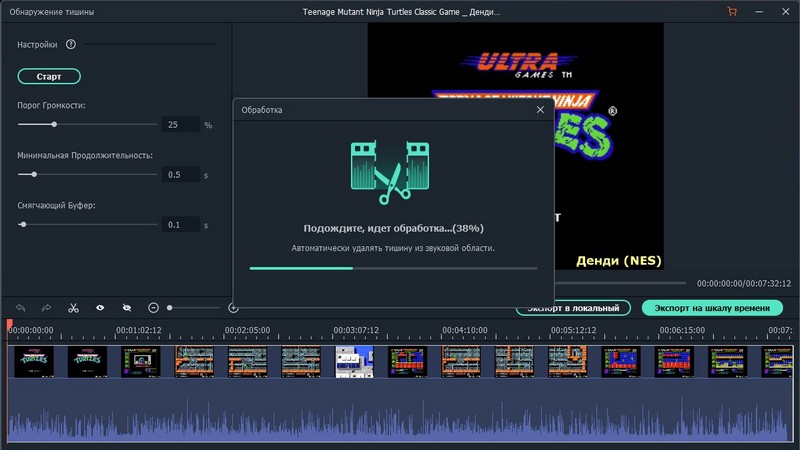This screenshot has width=800, height=450.
Task: Click timeline ruler at 00:02:05:00
Action: click(x=247, y=331)
